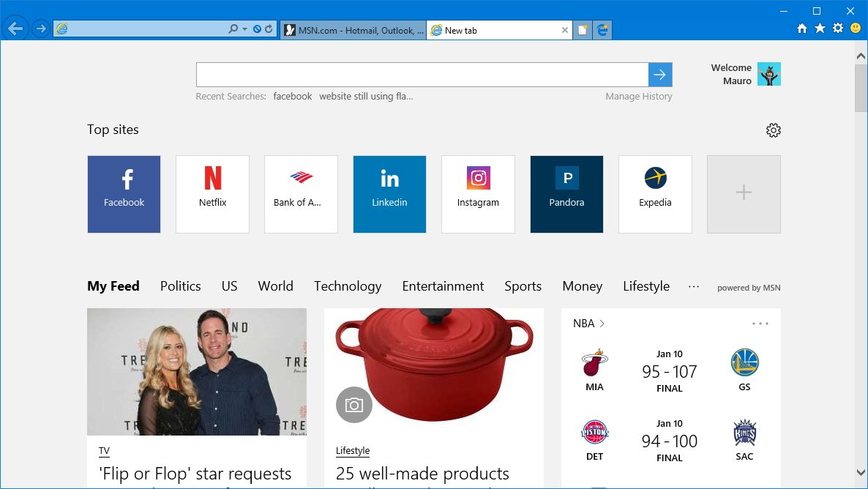Open '25 well-made products' headline

click(422, 474)
